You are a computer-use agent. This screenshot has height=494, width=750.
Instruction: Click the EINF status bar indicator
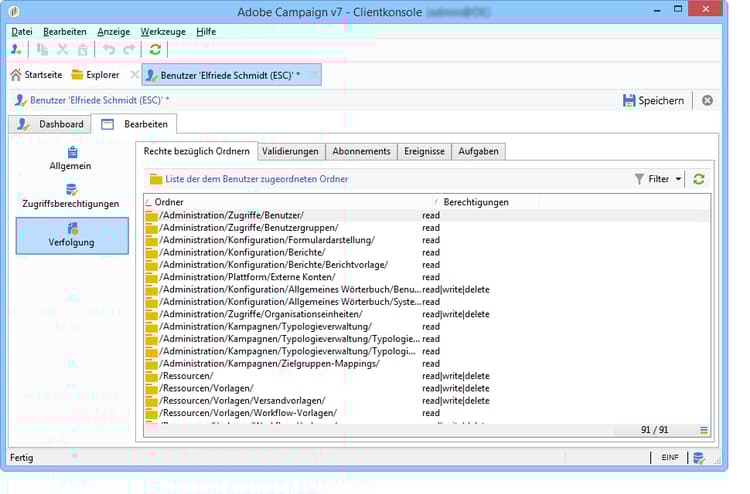670,458
